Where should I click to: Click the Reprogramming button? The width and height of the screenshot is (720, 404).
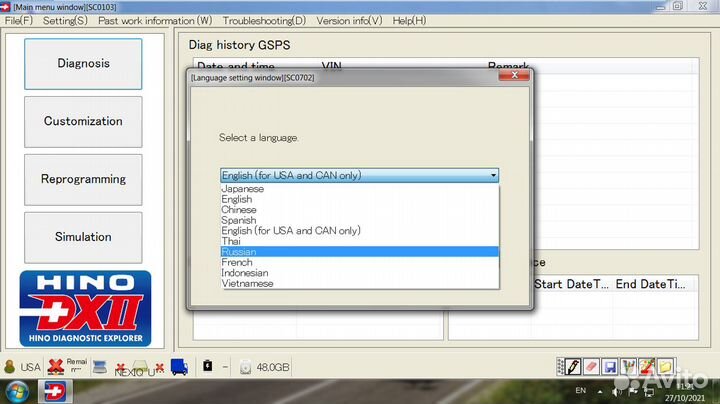pyautogui.click(x=83, y=179)
